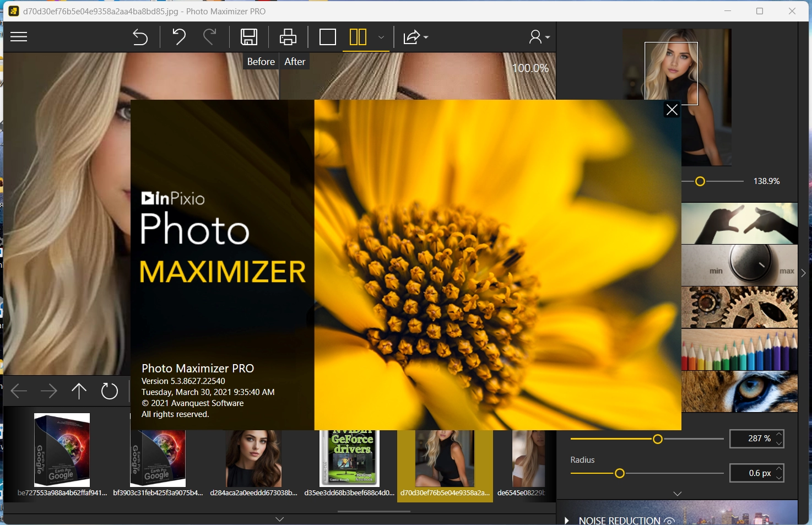
Task: Enable the side-by-side split view
Action: click(x=358, y=37)
